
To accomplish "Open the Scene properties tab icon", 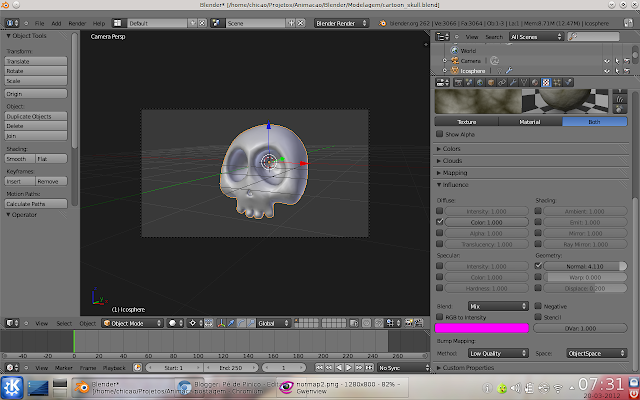I will coord(469,82).
